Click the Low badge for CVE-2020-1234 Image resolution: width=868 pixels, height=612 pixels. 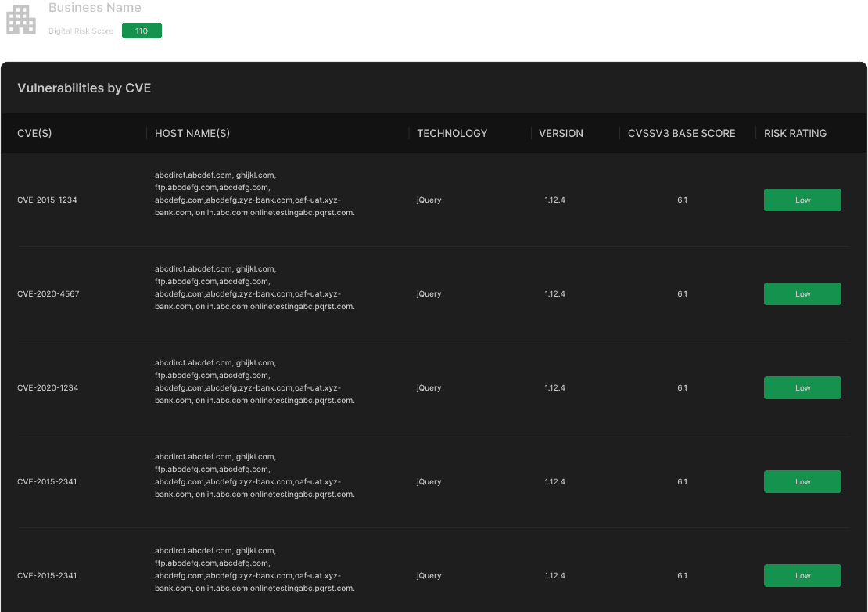click(x=802, y=387)
